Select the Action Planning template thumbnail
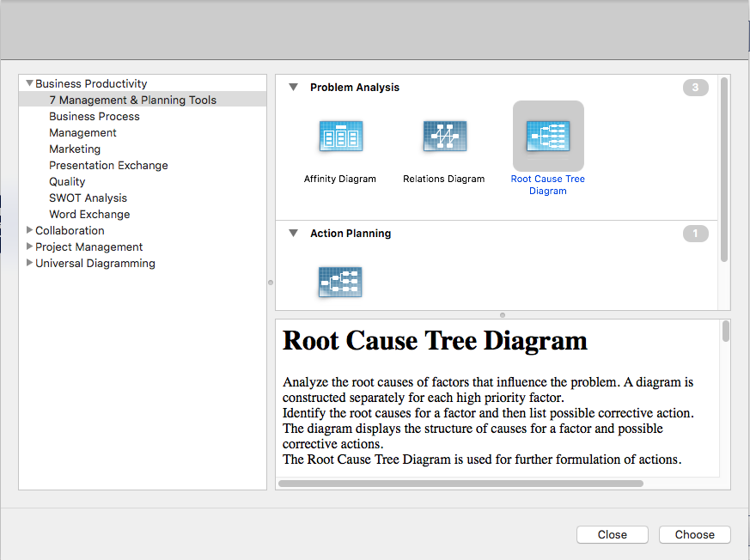 pos(339,281)
